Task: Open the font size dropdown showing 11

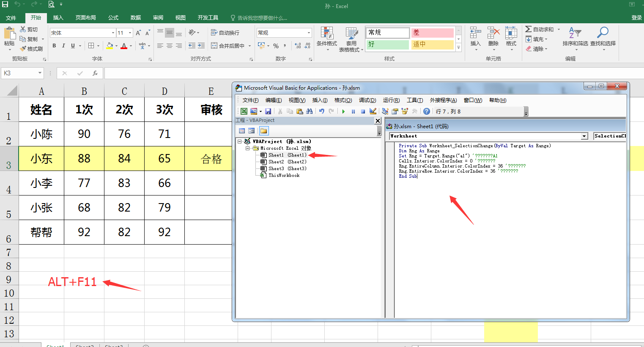Action: tap(130, 33)
